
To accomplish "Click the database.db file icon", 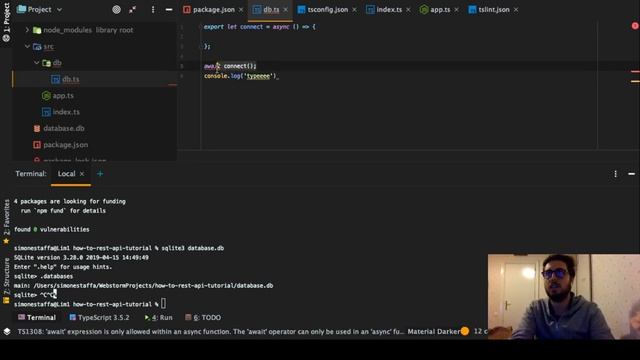I will (x=37, y=128).
